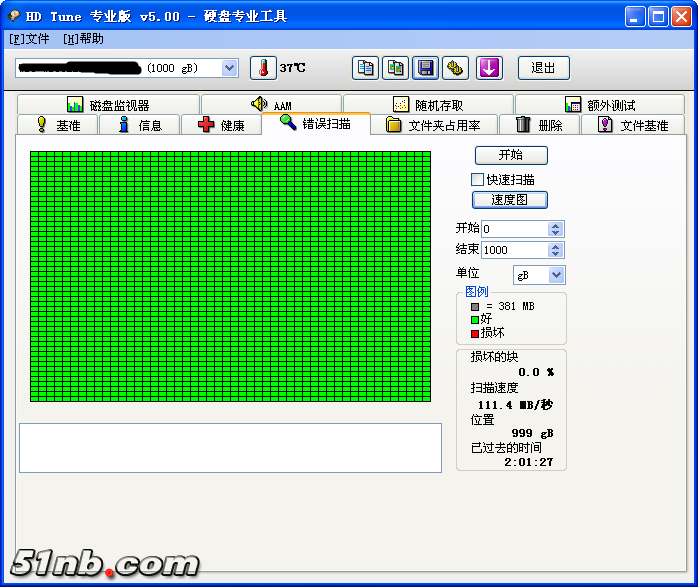Image resolution: width=698 pixels, height=587 pixels.
Task: Expand the hard drive selection dropdown
Action: (x=230, y=68)
